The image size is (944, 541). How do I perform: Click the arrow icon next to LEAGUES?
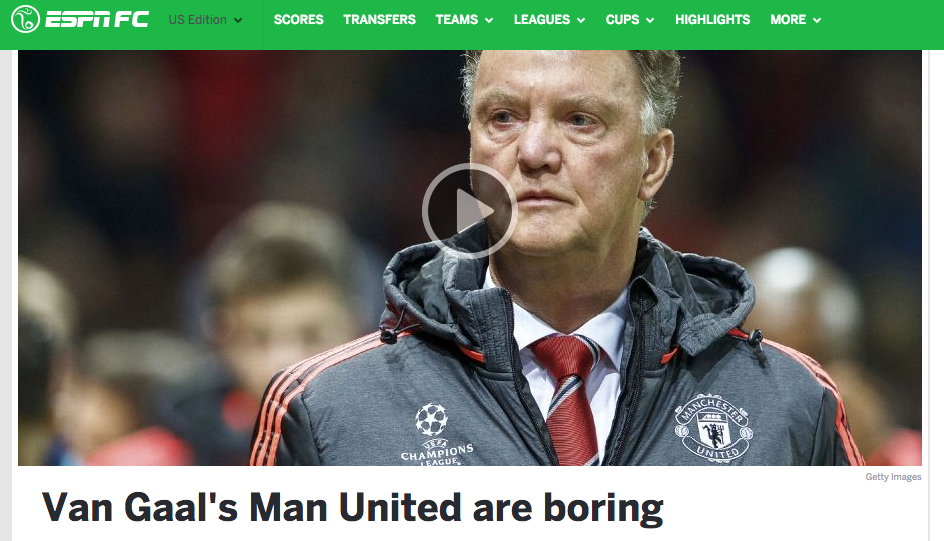581,20
